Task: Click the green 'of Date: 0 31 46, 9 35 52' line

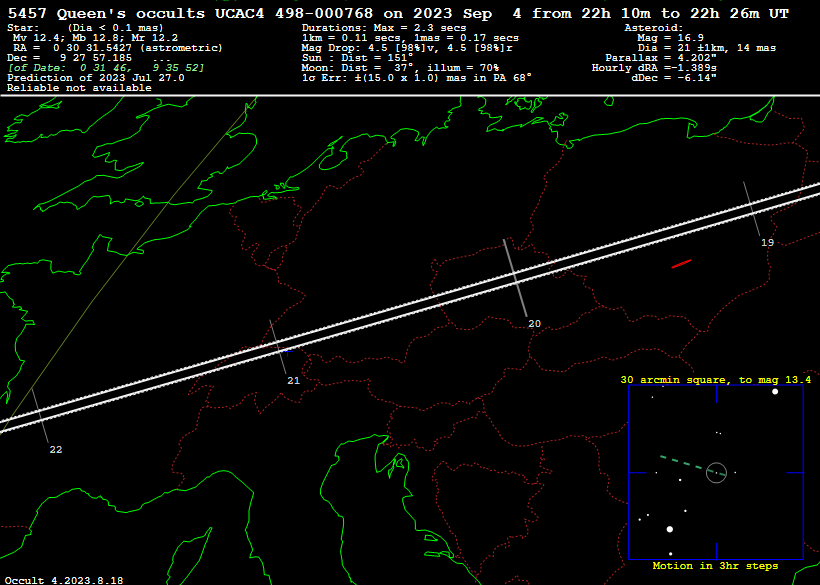Action: click(x=106, y=67)
